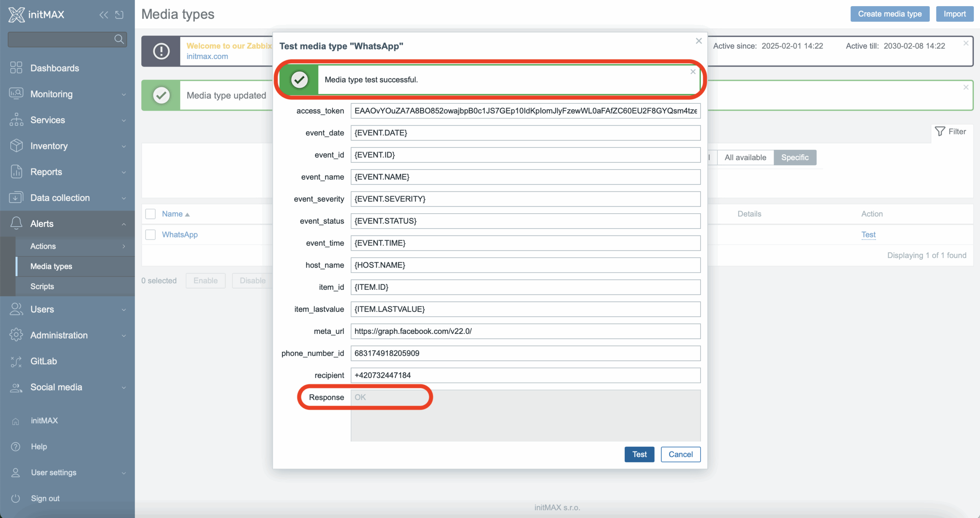Viewport: 980px width, 518px height.
Task: Click the User settings person icon
Action: click(16, 472)
